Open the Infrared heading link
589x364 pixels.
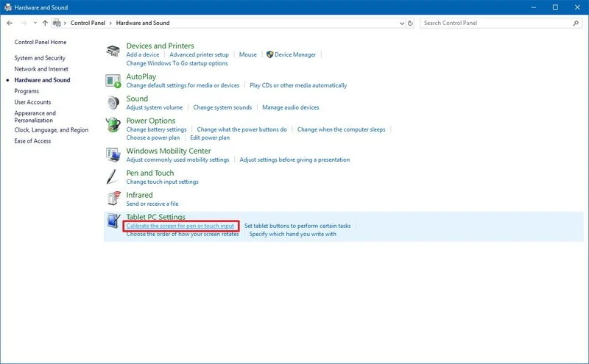pos(139,195)
